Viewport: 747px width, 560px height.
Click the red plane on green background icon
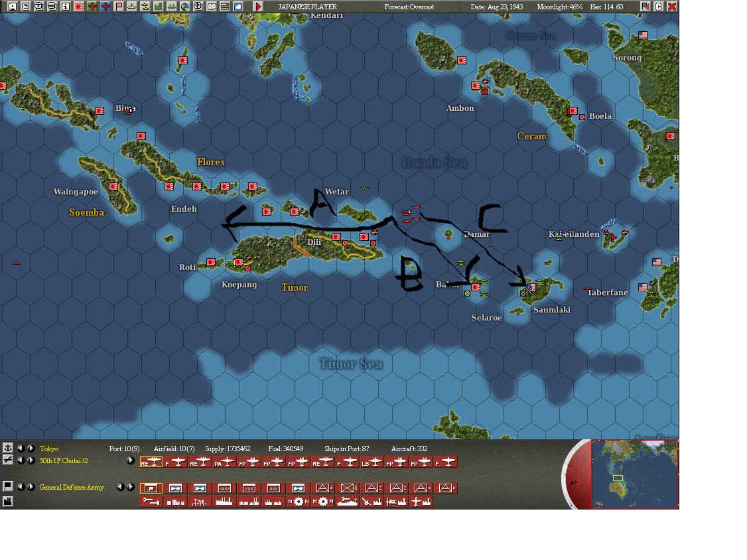[x=92, y=7]
